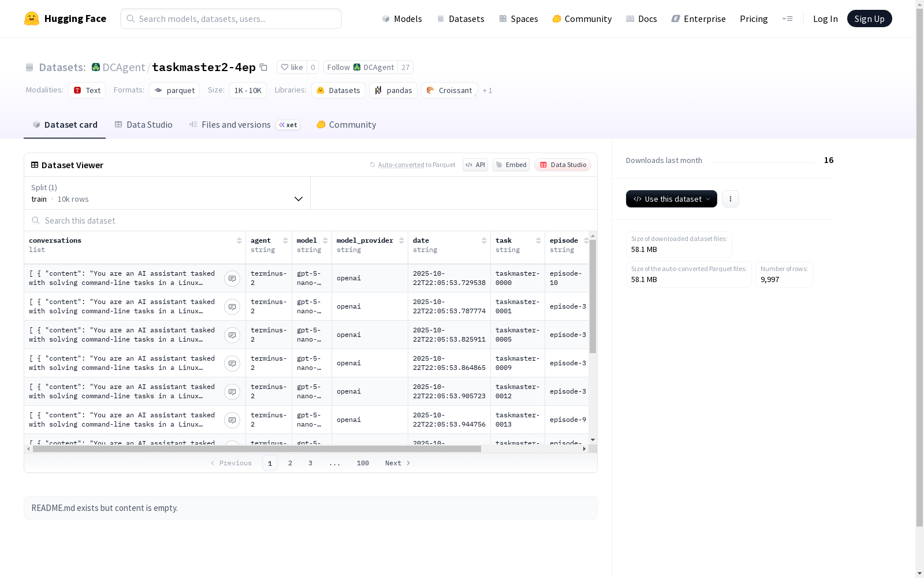Image resolution: width=924 pixels, height=578 pixels.
Task: Click the red Data Studio button
Action: pyautogui.click(x=563, y=165)
